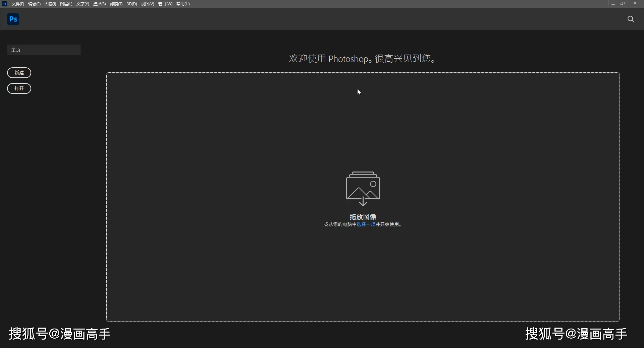Screen dimensions: 644x348
Task: Open the 文字(Y) menu
Action: pyautogui.click(x=83, y=4)
